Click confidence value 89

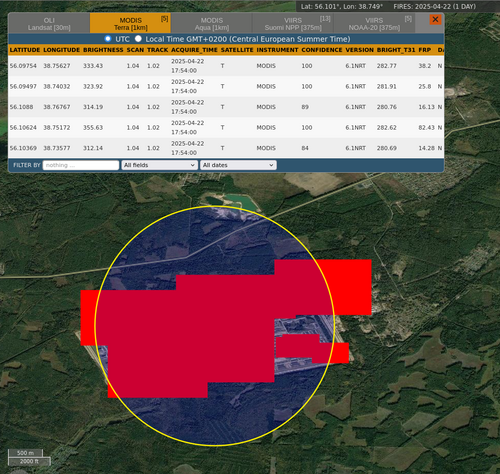point(305,107)
